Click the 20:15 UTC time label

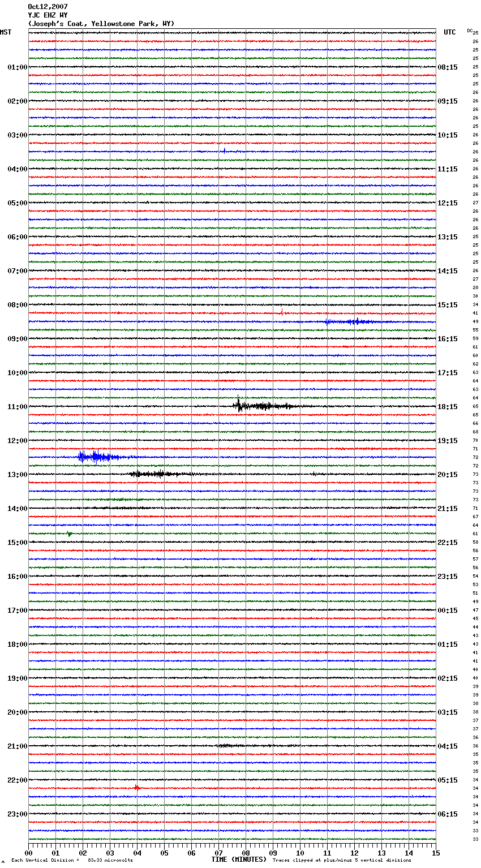448,475
